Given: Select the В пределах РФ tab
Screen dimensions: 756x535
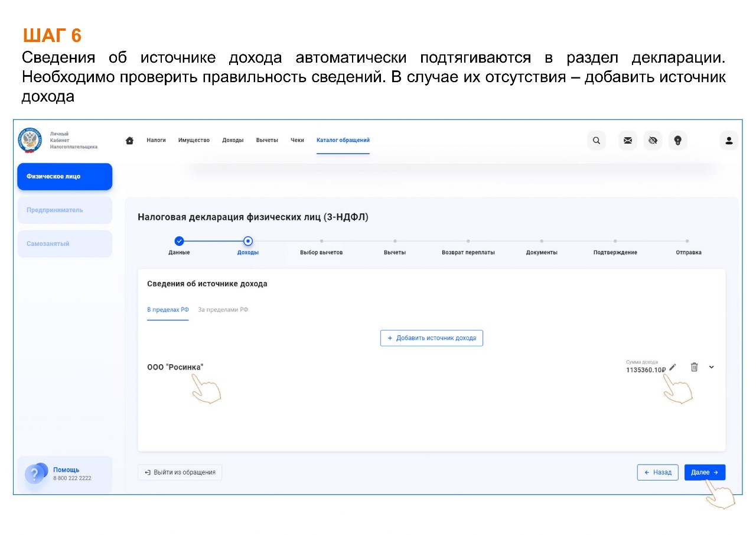Looking at the screenshot, I should (168, 310).
